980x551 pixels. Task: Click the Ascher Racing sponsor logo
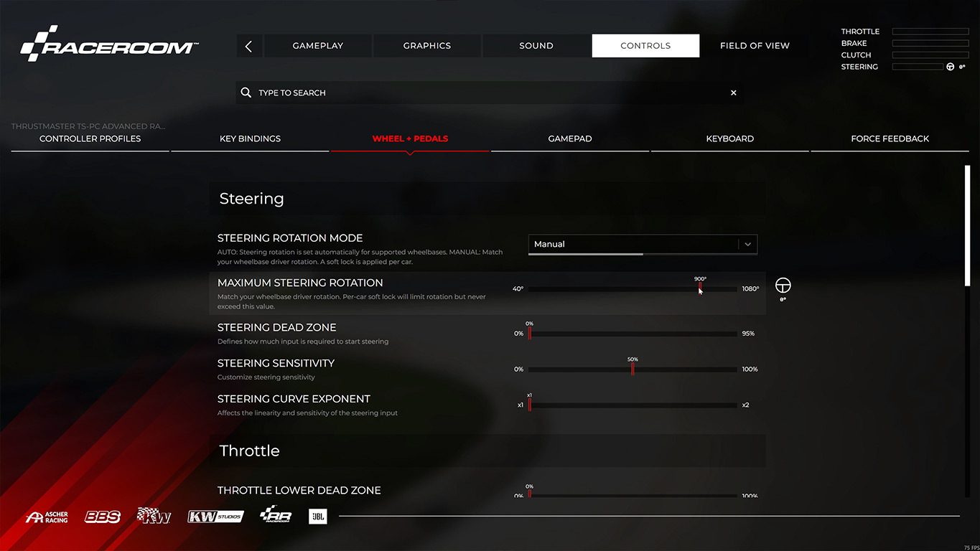pos(47,517)
